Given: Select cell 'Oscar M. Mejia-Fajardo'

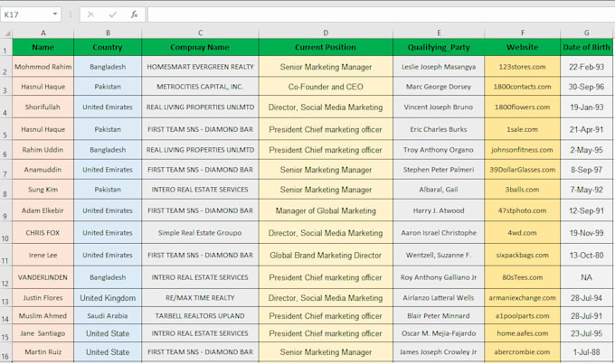Looking at the screenshot, I should tap(439, 333).
